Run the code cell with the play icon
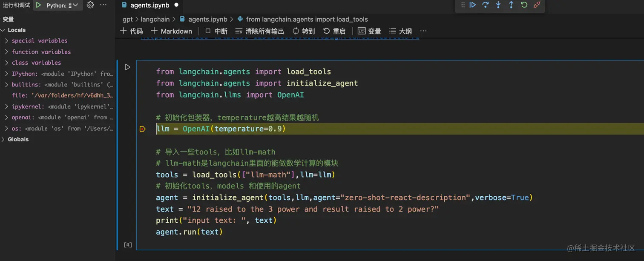The width and height of the screenshot is (644, 261). [127, 67]
